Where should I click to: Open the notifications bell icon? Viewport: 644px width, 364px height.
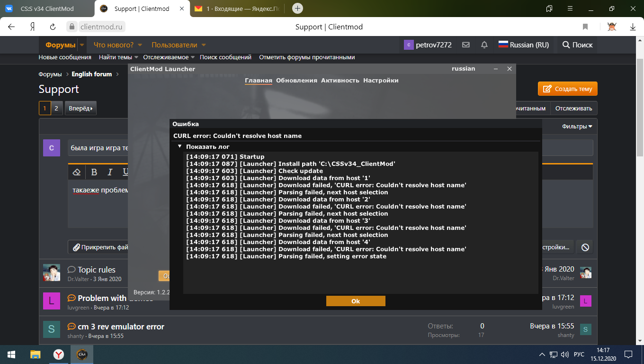point(484,45)
